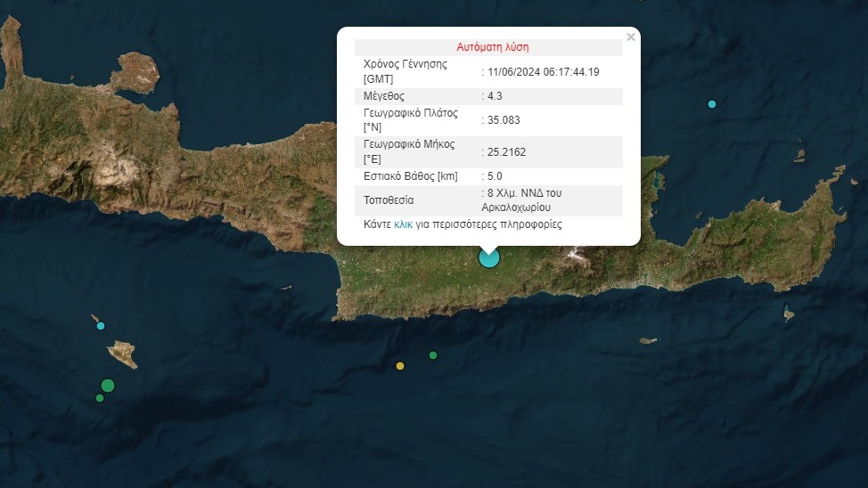Select the yellow earthquake marker south of Crete

(400, 366)
